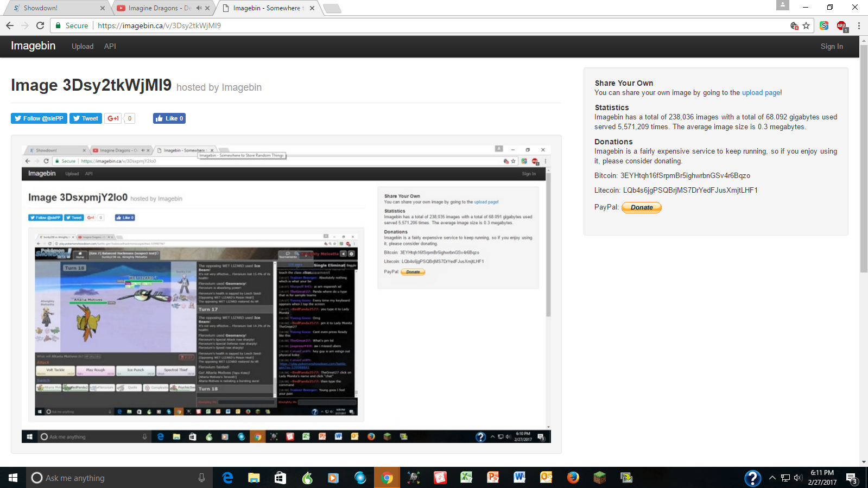
Task: Close the Imagebin tab
Action: coord(312,8)
